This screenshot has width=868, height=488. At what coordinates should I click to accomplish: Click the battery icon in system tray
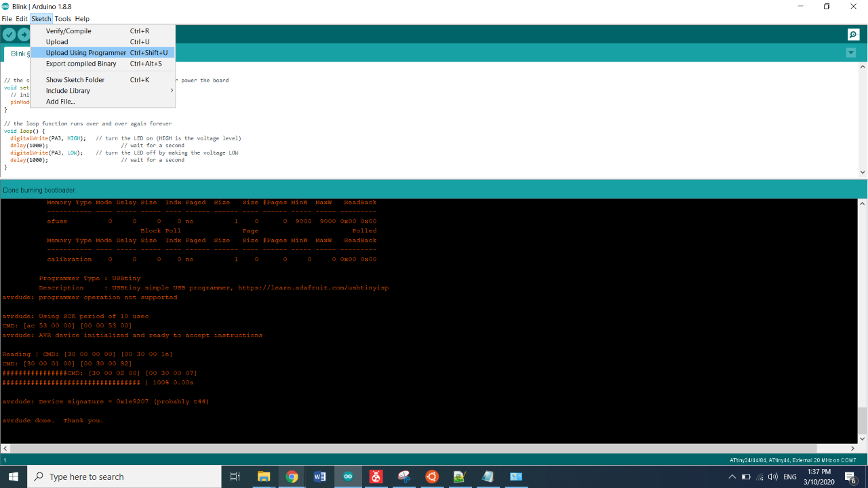tap(746, 477)
